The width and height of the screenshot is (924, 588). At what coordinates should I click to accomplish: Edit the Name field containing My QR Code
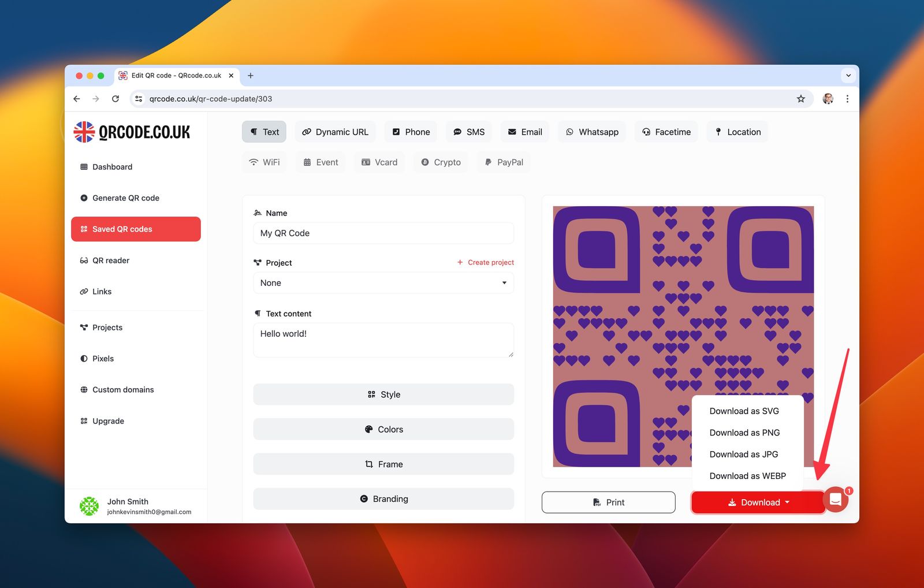pyautogui.click(x=383, y=233)
